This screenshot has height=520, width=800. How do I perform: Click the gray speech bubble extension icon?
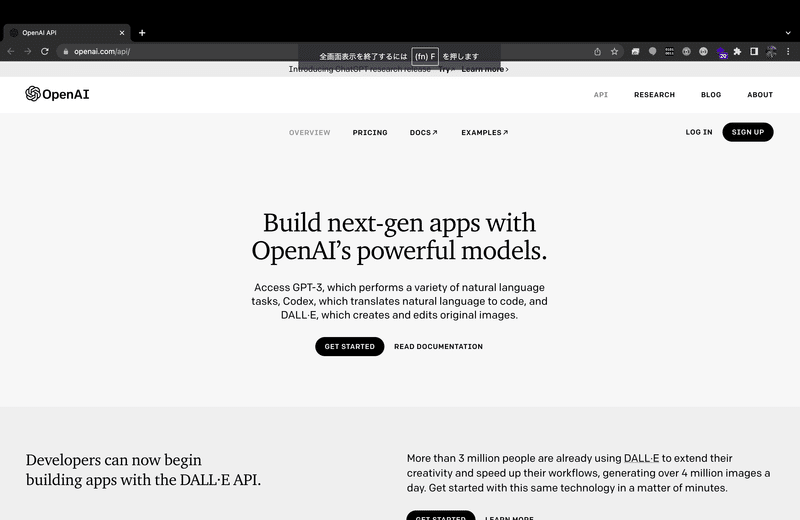[x=652, y=52]
